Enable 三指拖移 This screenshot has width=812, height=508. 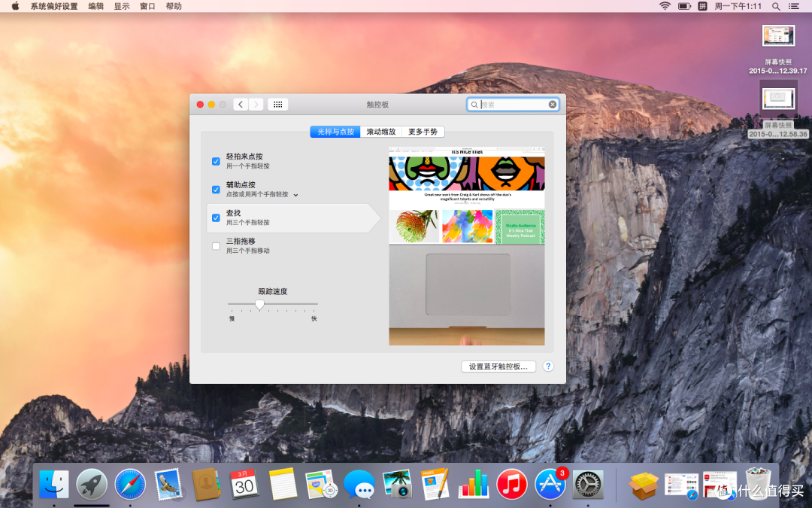[x=216, y=246]
